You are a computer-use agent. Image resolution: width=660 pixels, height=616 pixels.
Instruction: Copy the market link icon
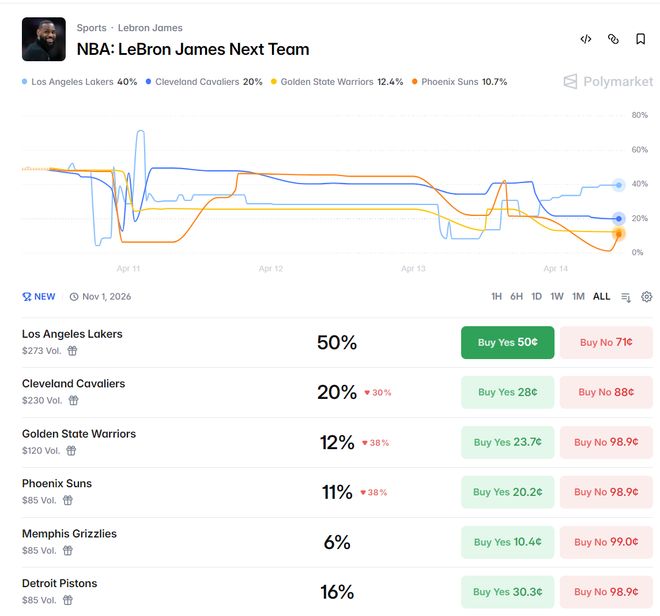point(613,39)
